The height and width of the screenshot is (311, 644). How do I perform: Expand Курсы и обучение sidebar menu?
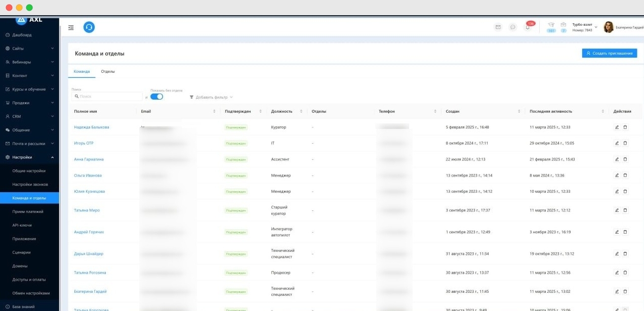[29, 90]
